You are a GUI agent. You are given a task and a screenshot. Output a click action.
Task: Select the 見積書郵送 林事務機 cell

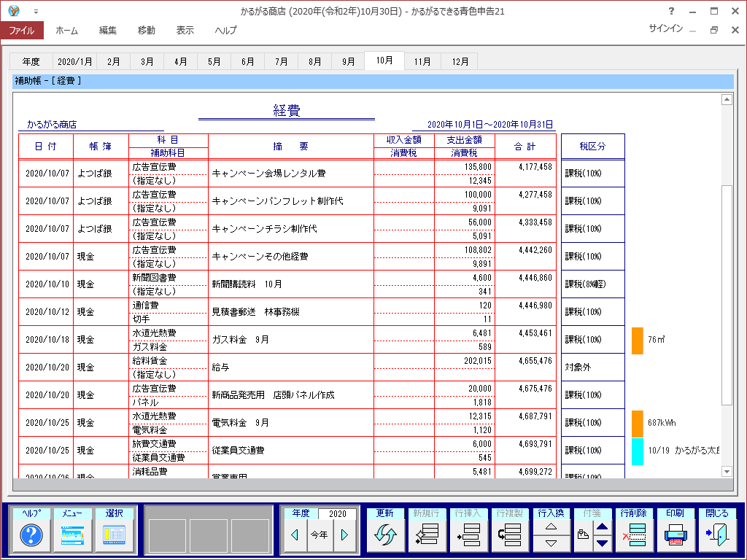click(x=290, y=312)
